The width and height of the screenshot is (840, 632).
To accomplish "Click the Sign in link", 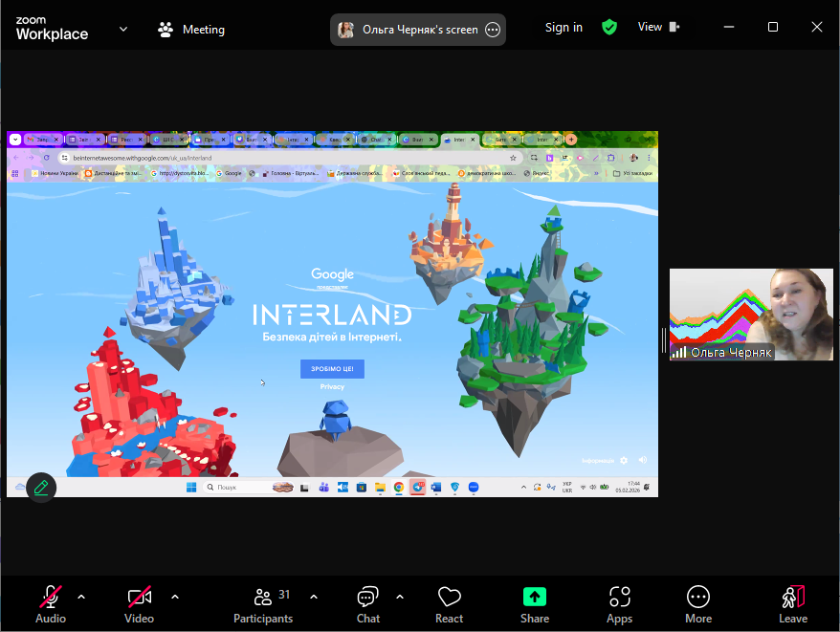I will click(x=564, y=27).
